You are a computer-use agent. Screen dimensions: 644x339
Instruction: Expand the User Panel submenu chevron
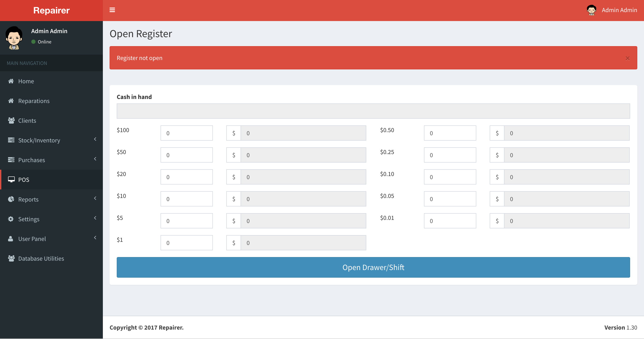[x=95, y=238]
